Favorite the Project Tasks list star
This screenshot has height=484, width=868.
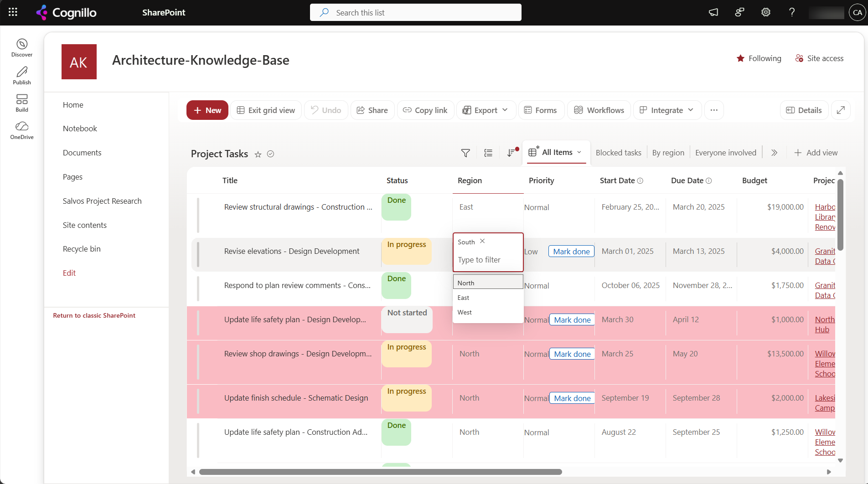(258, 154)
